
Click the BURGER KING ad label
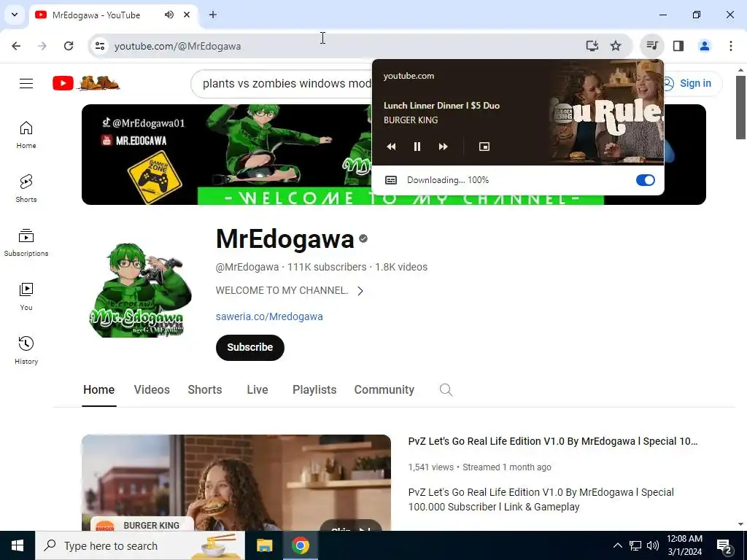151,525
